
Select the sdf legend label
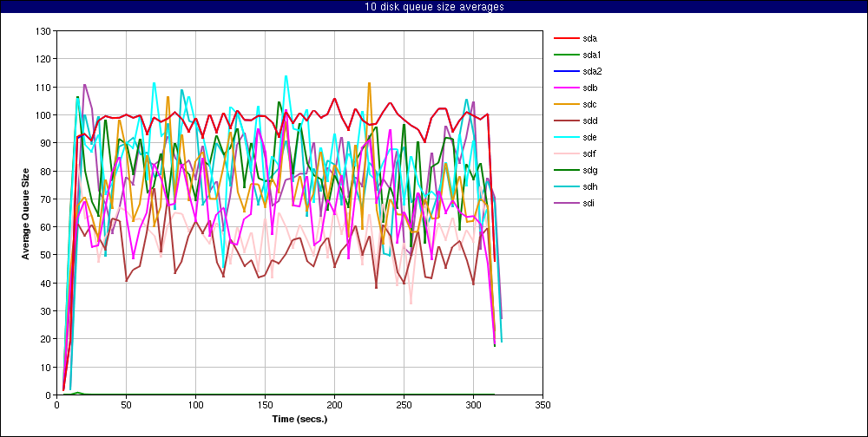[589, 153]
